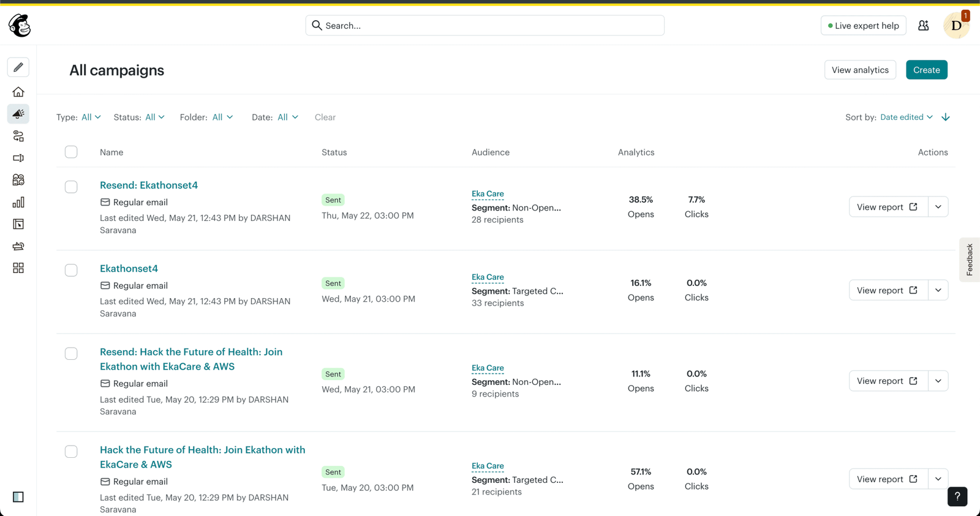Open Eka Care audience in first row
Image resolution: width=980 pixels, height=516 pixels.
[488, 194]
